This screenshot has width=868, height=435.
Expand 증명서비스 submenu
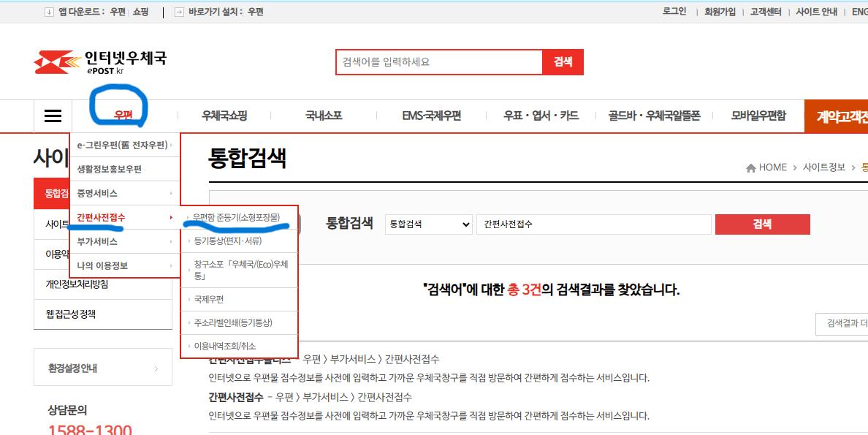[x=125, y=194]
